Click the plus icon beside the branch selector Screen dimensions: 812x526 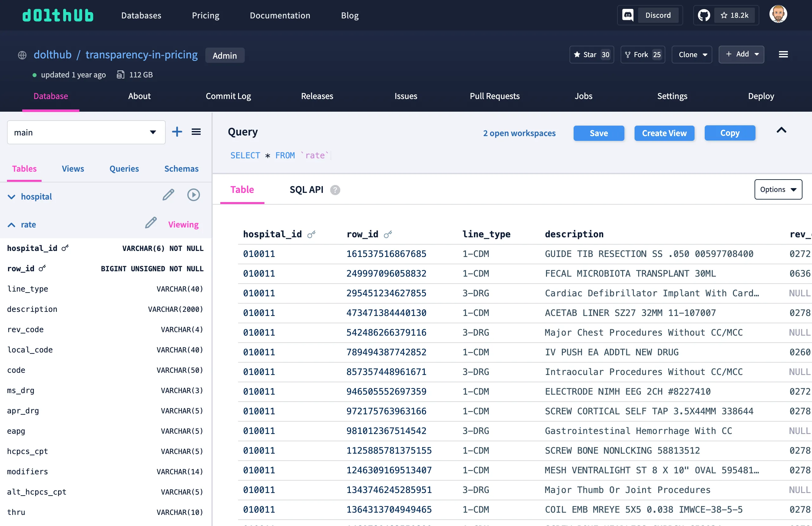coord(177,132)
